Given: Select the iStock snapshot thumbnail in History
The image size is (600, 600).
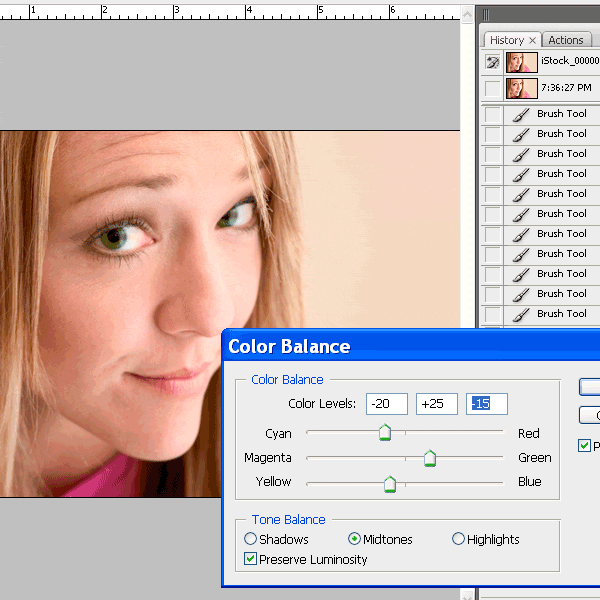Looking at the screenshot, I should pyautogui.click(x=522, y=62).
